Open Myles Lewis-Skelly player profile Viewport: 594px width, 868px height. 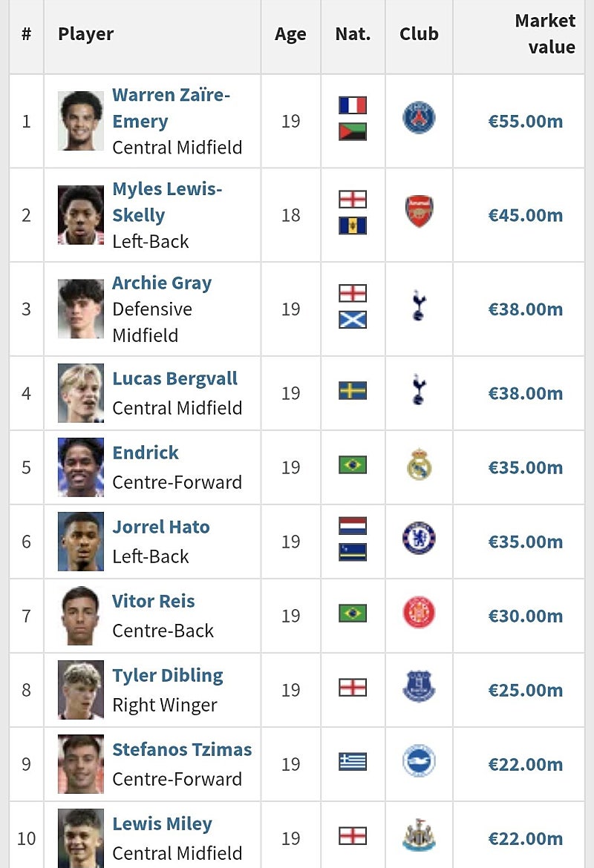167,202
